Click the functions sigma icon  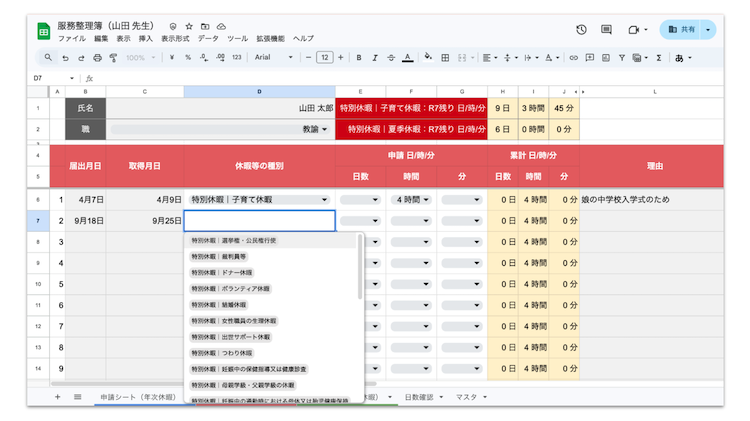pos(658,58)
